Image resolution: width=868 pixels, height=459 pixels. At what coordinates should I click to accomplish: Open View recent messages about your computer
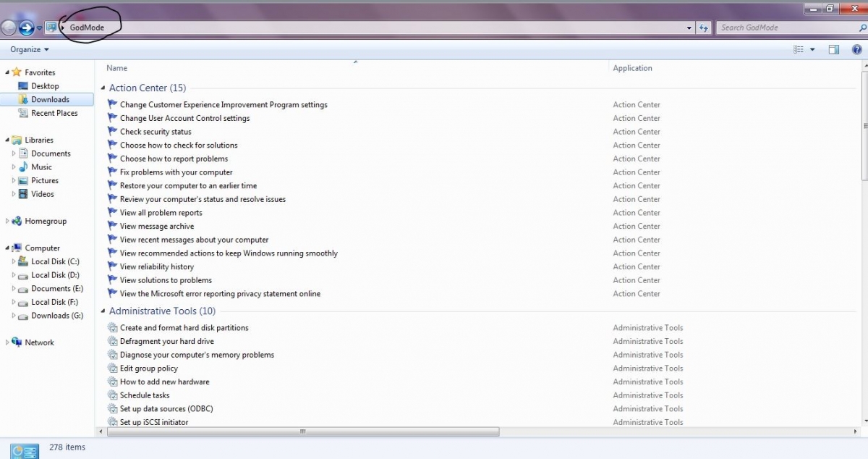pyautogui.click(x=194, y=240)
